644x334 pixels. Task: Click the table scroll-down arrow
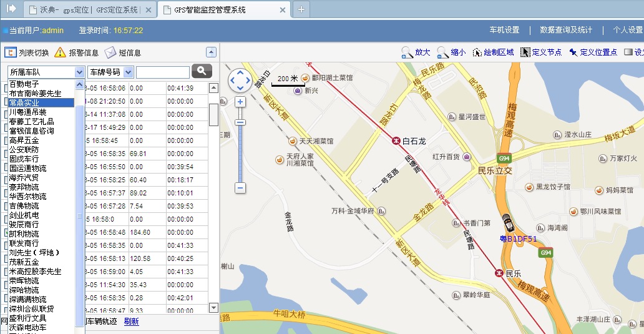[x=213, y=308]
